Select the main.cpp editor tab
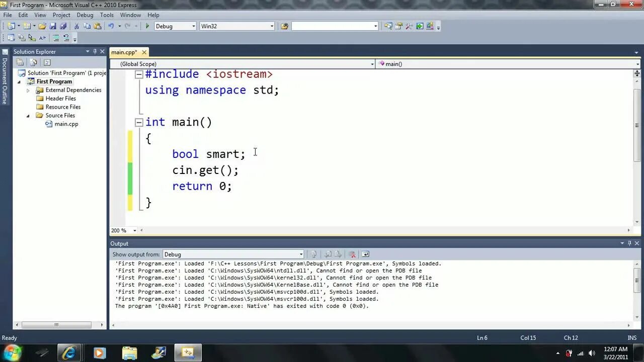This screenshot has height=362, width=644. tap(124, 52)
